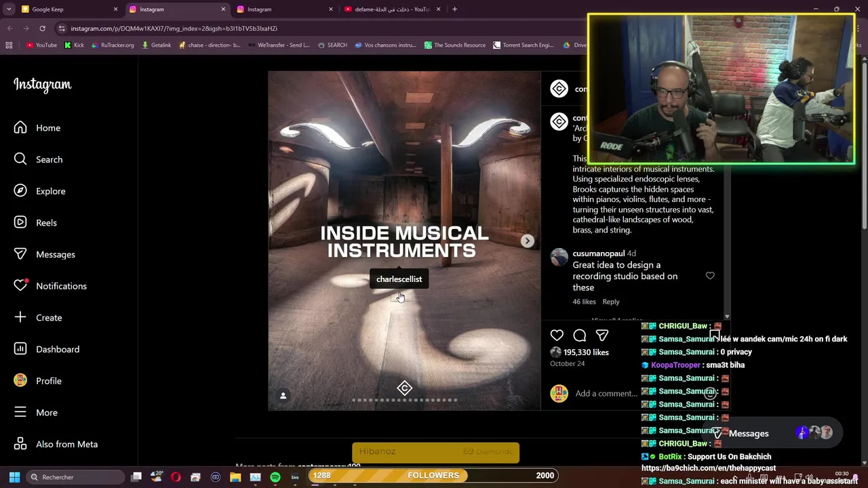
Task: Click the taskbar Rechercher search box
Action: click(75, 477)
